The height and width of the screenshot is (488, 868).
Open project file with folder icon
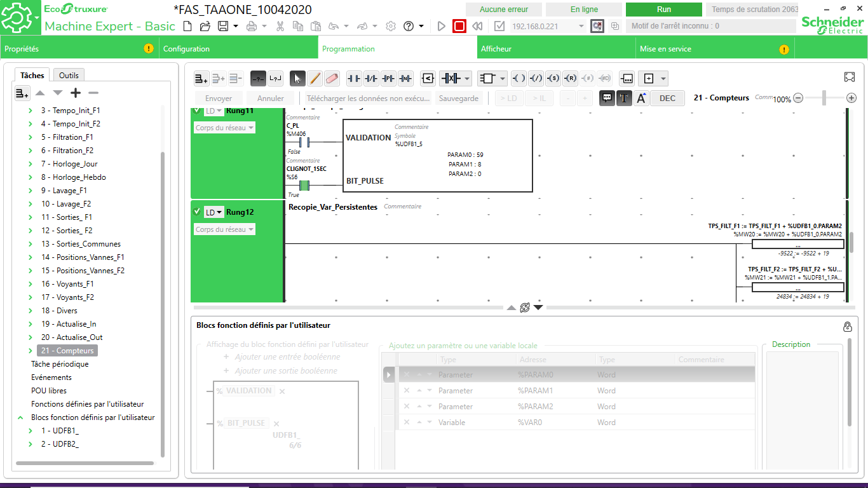[x=205, y=26]
